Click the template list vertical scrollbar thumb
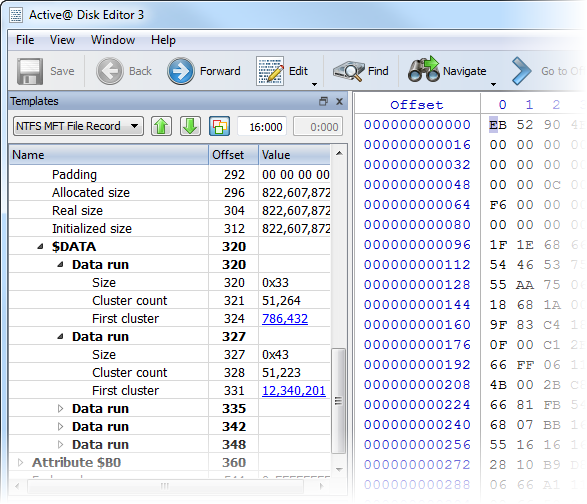The image size is (587, 504). [x=338, y=401]
